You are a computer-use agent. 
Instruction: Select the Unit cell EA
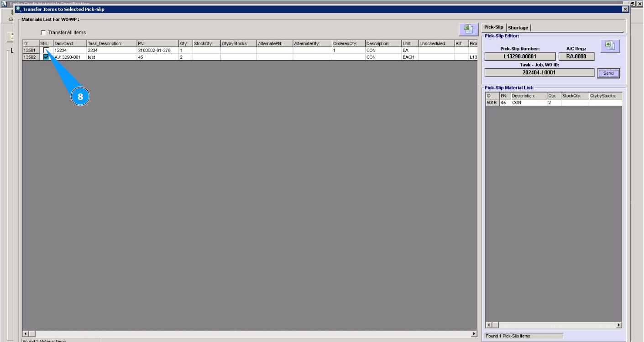409,50
